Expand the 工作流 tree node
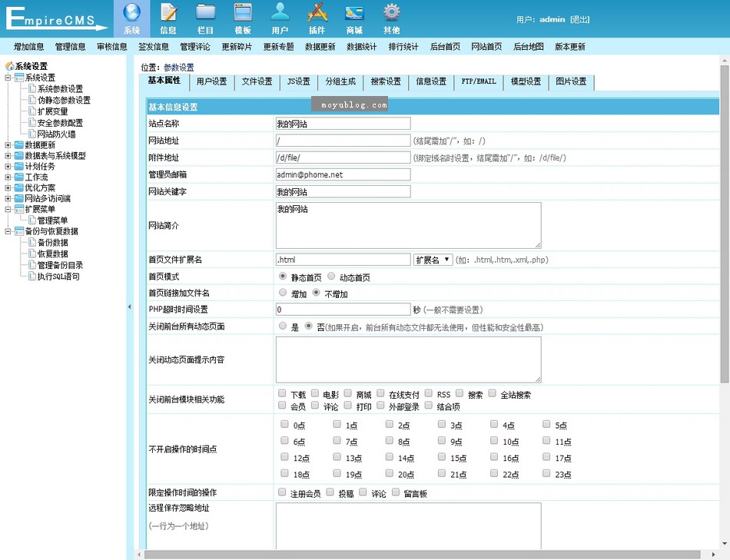Viewport: 730px width, 560px height. coord(8,177)
